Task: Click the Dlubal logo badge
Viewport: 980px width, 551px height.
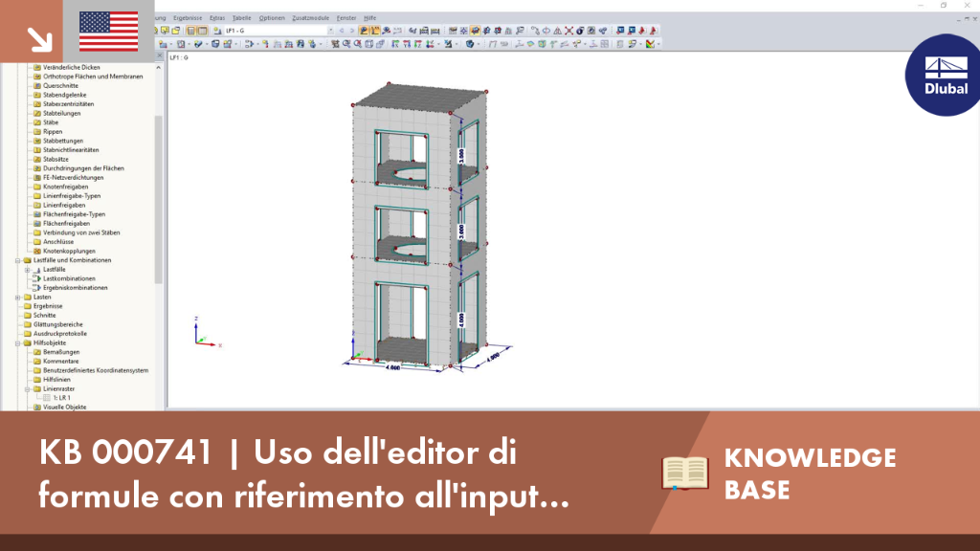Action: click(x=944, y=75)
